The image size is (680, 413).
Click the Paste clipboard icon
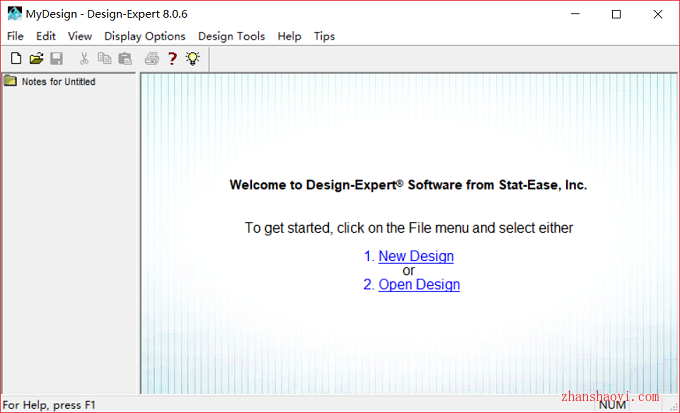[125, 58]
